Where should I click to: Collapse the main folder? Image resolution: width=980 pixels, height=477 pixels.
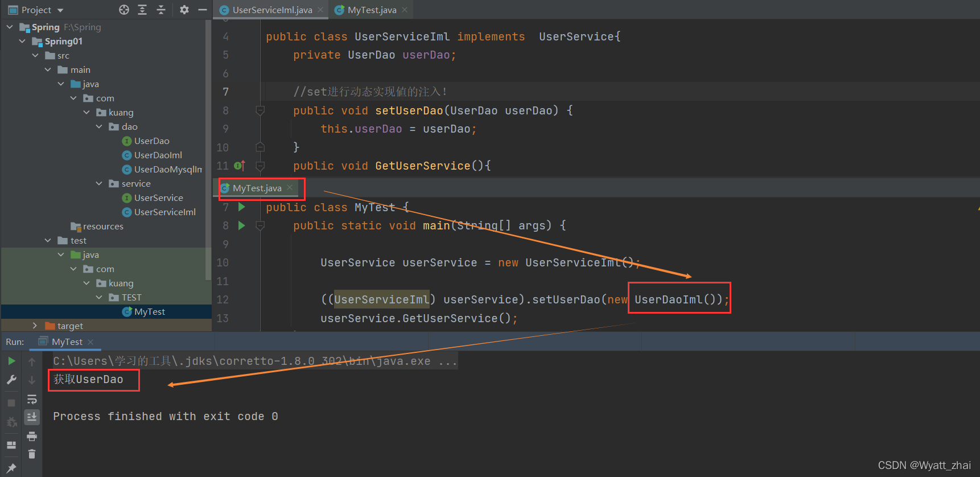(x=48, y=69)
